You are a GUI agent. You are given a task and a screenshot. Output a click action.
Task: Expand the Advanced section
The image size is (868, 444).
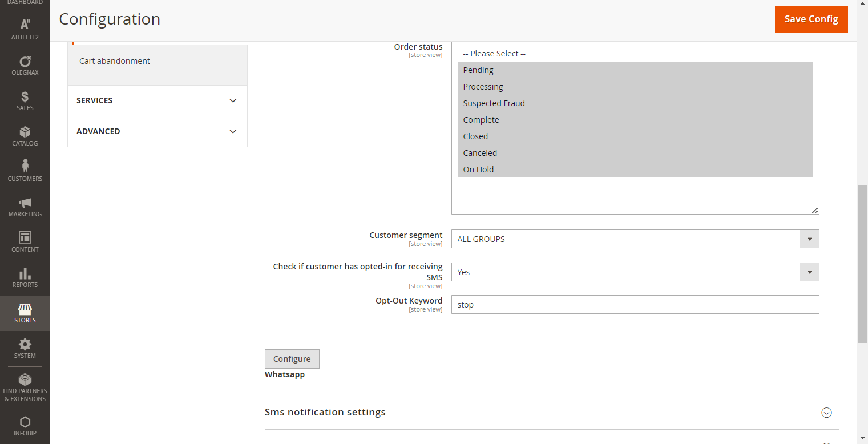tap(157, 131)
